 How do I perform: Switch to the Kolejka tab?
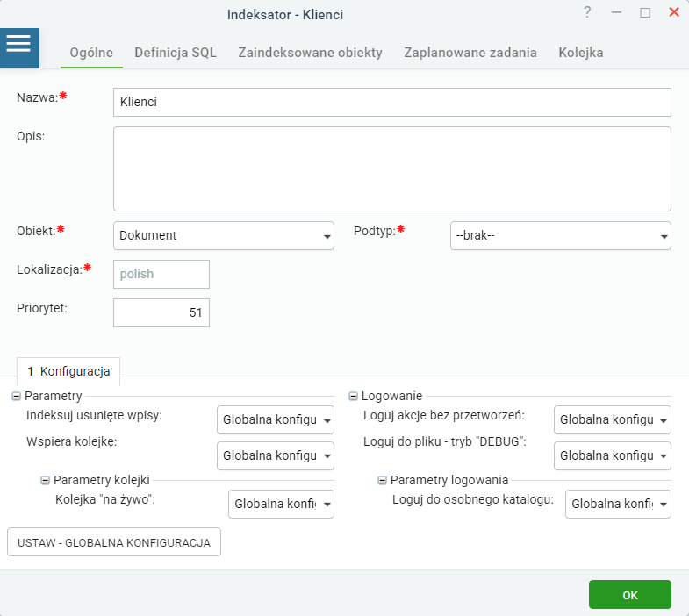coord(580,53)
